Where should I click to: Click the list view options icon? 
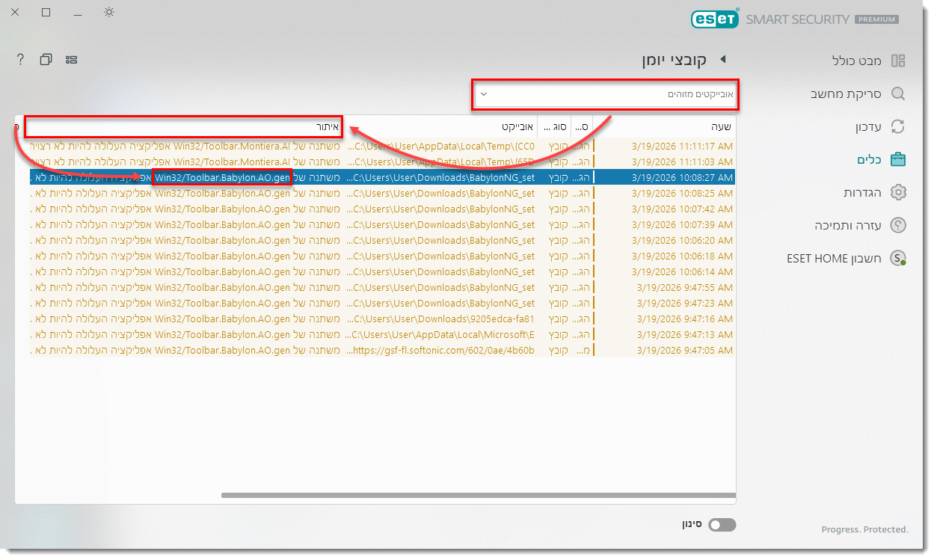[x=72, y=59]
